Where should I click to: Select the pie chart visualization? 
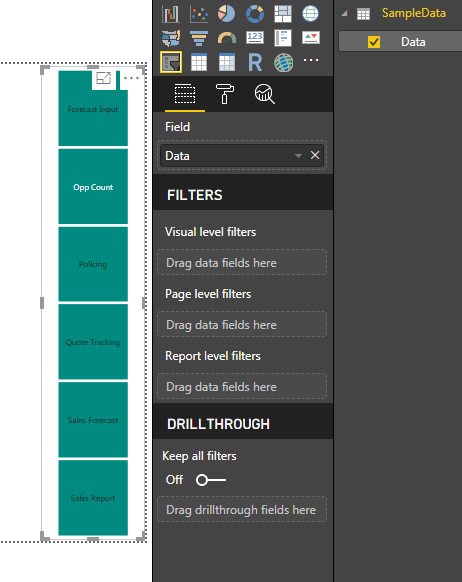pos(226,14)
